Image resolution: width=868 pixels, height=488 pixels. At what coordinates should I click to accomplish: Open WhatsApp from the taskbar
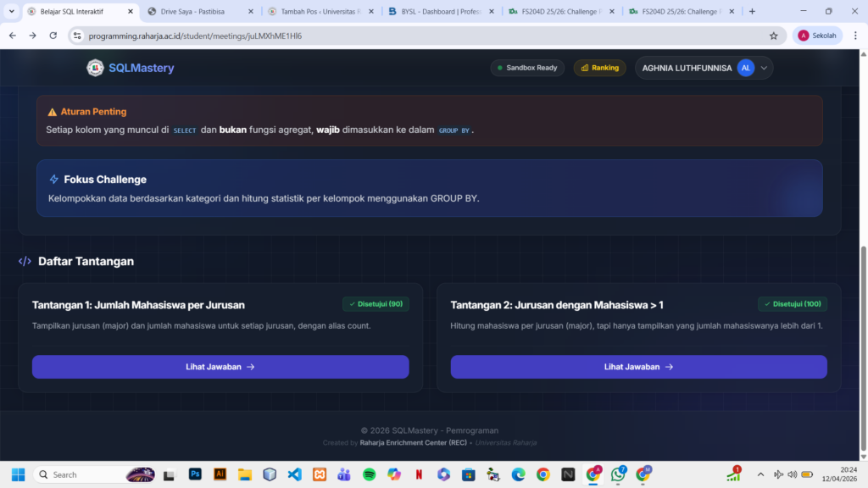pos(618,474)
